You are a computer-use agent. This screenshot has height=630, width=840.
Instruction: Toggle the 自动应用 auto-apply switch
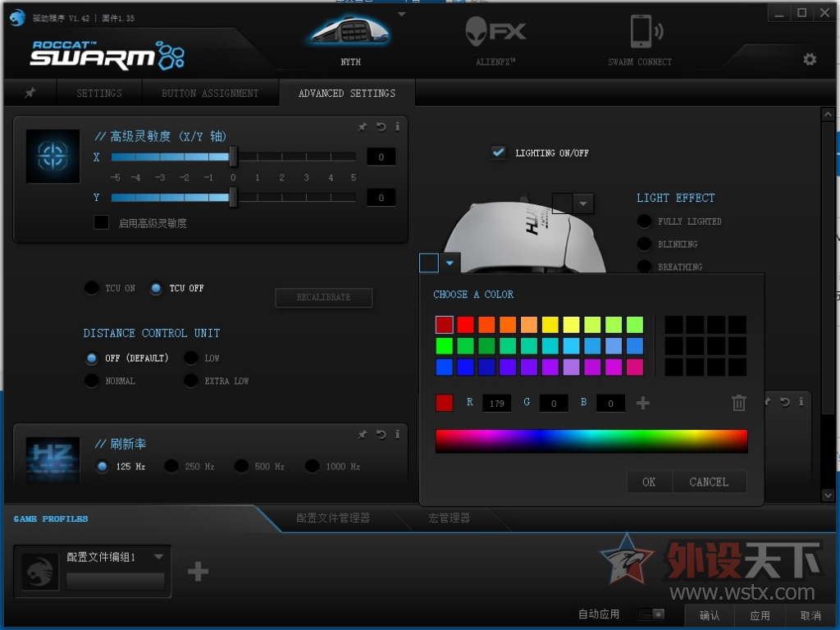point(652,614)
